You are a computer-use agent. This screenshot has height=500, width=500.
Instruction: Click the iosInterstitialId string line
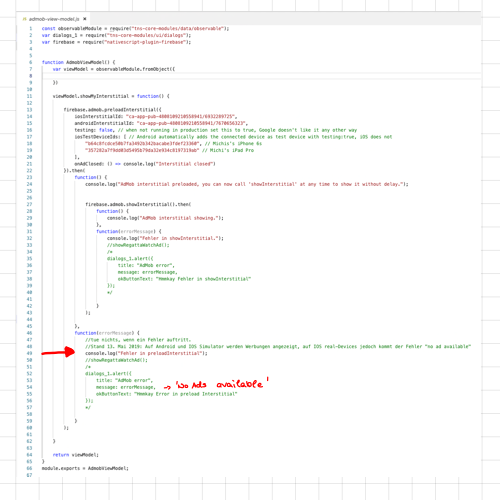(156, 117)
